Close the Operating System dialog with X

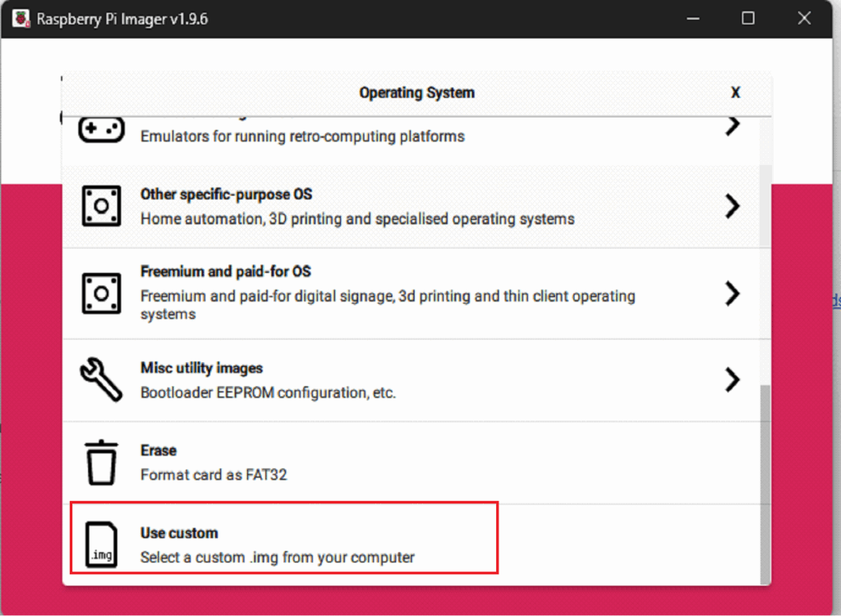pyautogui.click(x=735, y=93)
